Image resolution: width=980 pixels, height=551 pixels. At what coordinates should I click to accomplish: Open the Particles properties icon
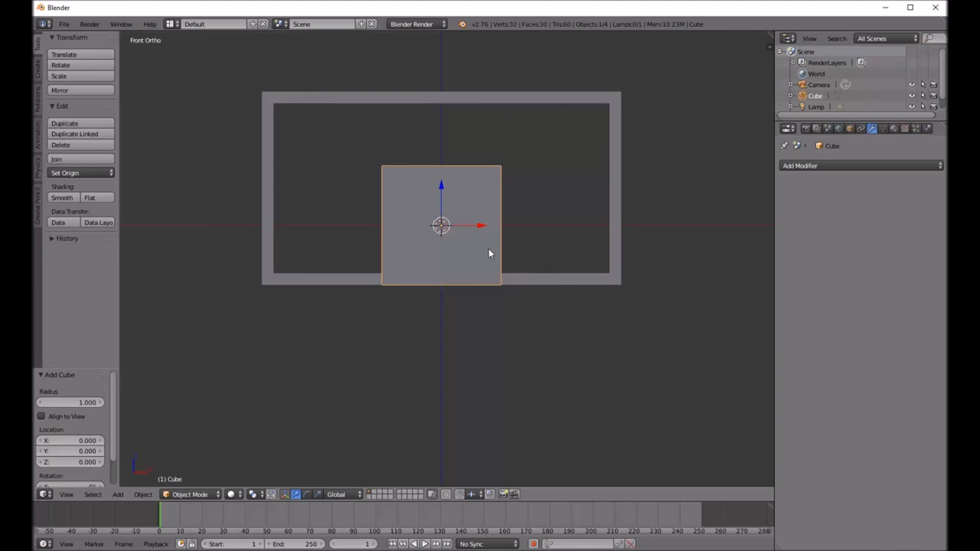[x=916, y=129]
